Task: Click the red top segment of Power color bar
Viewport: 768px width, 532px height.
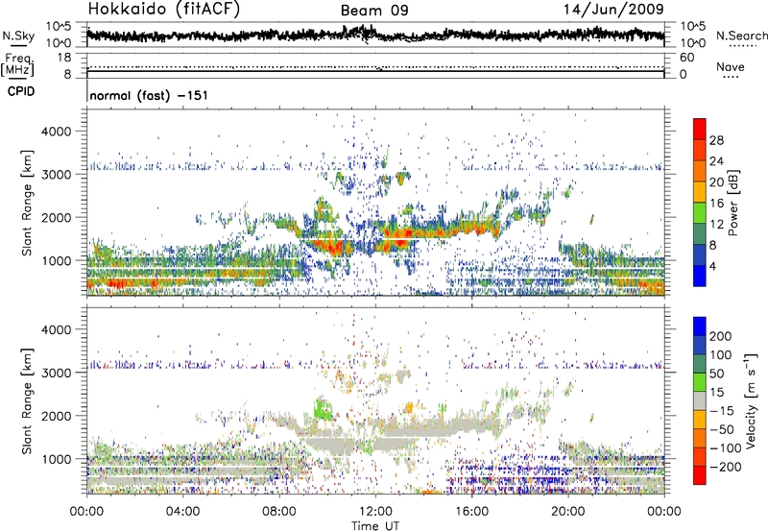Action: [x=700, y=129]
